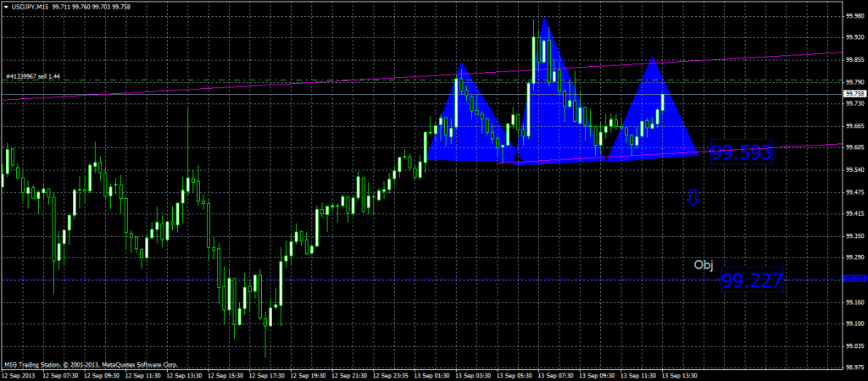Select the lower magenta neckline trendline
868x381 pixels.
click(x=763, y=149)
